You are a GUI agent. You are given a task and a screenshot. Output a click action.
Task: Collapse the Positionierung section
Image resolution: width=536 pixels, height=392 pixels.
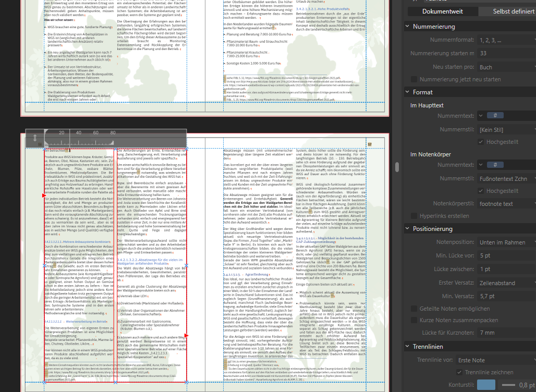[407, 229]
